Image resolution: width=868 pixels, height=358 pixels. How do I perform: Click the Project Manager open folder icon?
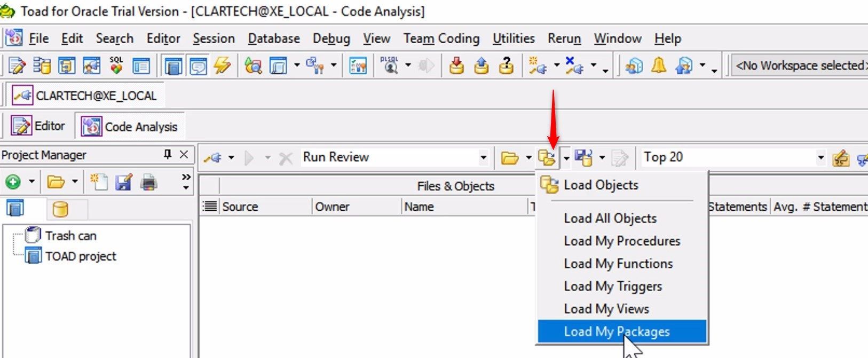(56, 182)
